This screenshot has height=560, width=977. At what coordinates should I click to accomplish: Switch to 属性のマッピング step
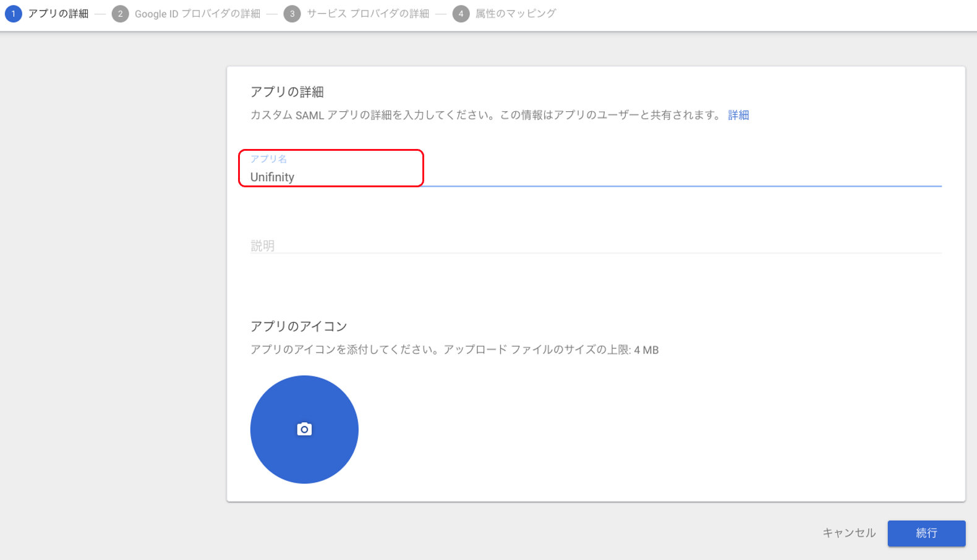click(x=516, y=14)
